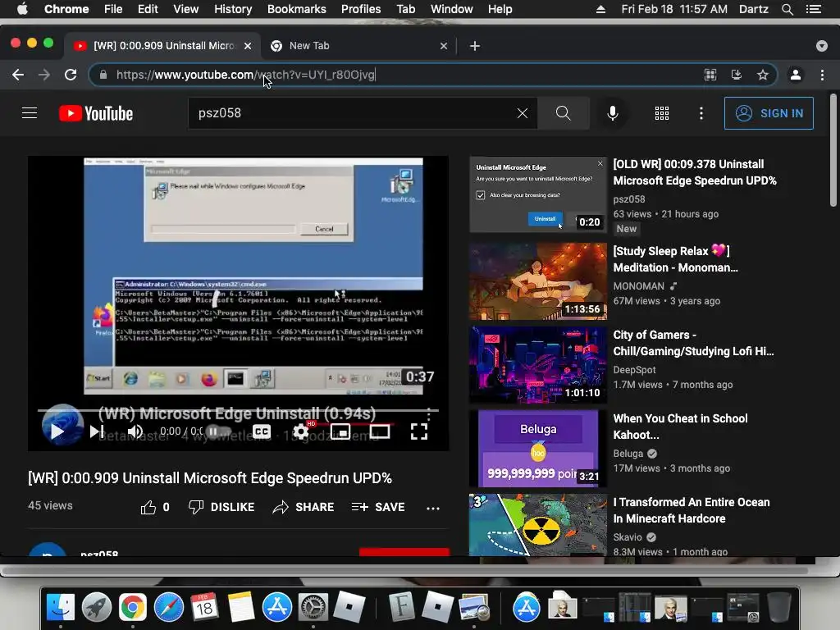Click SHARE under the video

click(304, 507)
